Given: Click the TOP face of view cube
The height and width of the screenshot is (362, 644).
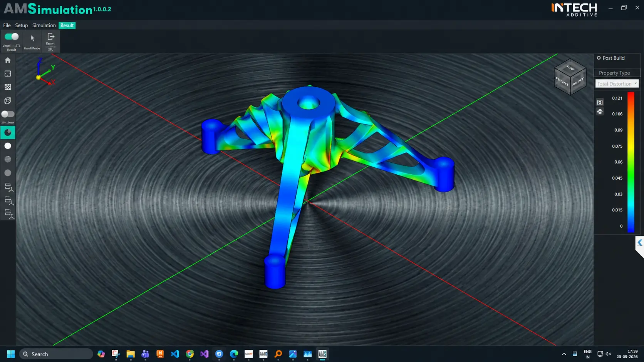Looking at the screenshot, I should pyautogui.click(x=570, y=68).
